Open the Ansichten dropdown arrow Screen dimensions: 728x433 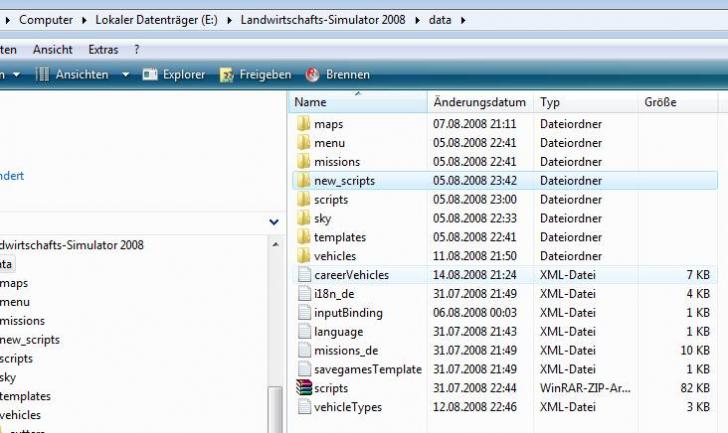[x=125, y=74]
